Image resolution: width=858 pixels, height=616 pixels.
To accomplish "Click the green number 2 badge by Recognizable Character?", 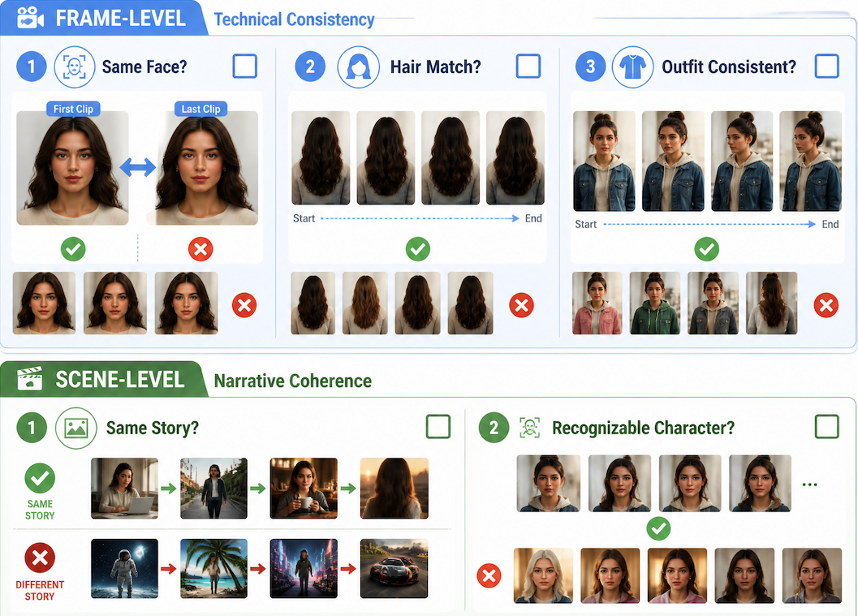I will [x=494, y=427].
